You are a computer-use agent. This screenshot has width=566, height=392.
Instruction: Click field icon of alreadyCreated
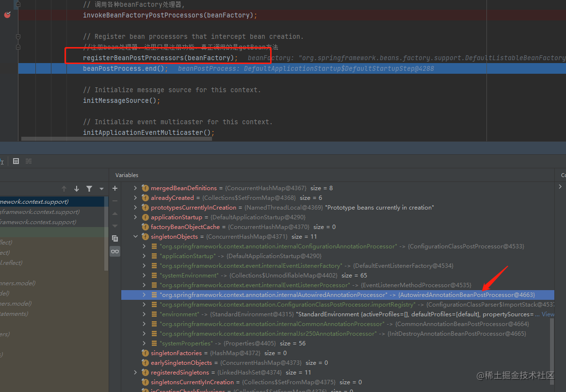(x=145, y=198)
